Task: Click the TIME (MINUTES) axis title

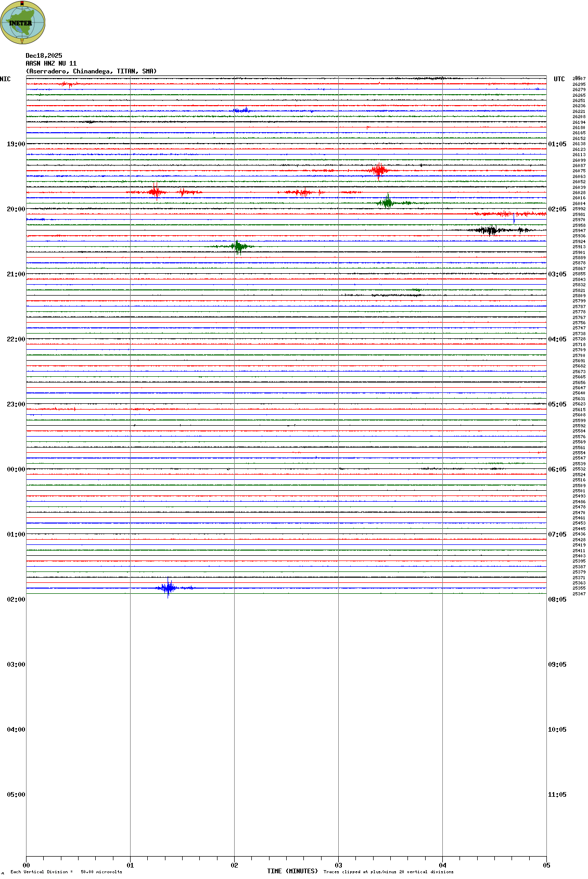Action: 292,871
